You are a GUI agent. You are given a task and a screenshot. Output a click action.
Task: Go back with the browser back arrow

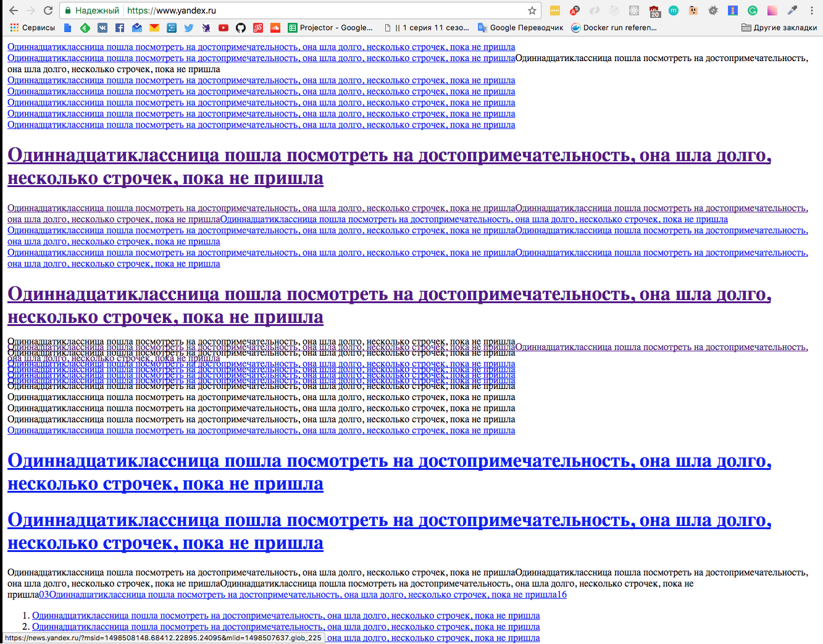tap(13, 10)
